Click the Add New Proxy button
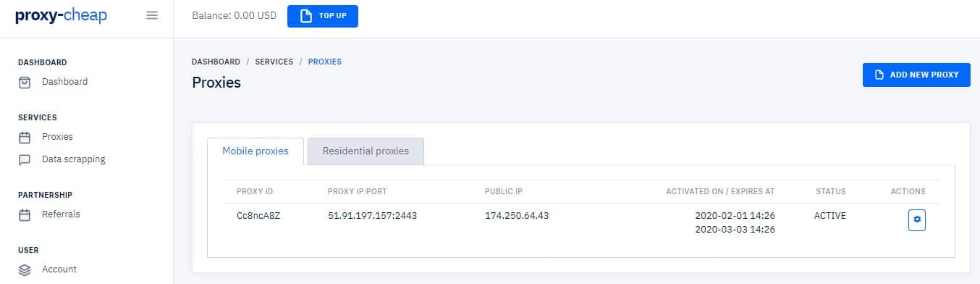This screenshot has height=284, width=980. [x=916, y=75]
